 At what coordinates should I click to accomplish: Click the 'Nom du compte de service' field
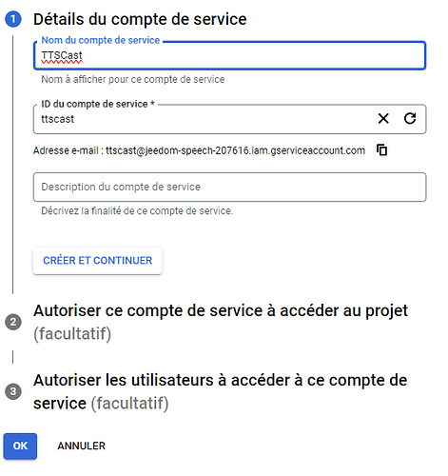point(229,55)
